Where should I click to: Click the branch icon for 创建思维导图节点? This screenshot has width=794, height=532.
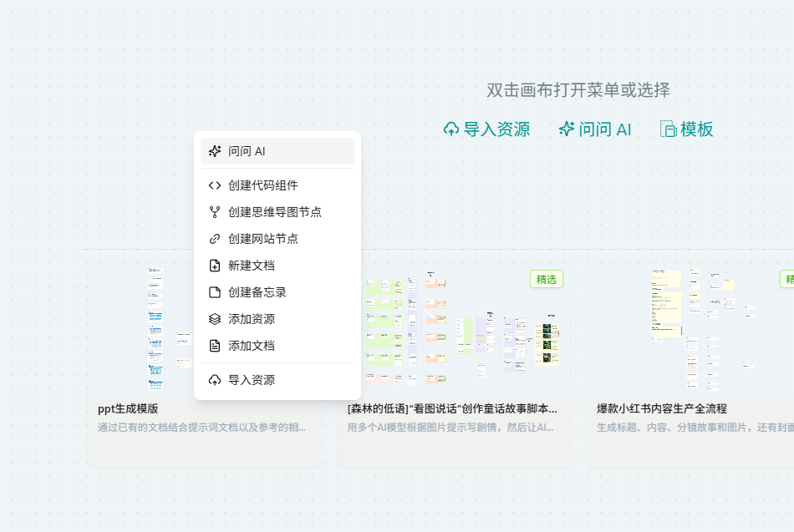[x=215, y=212]
